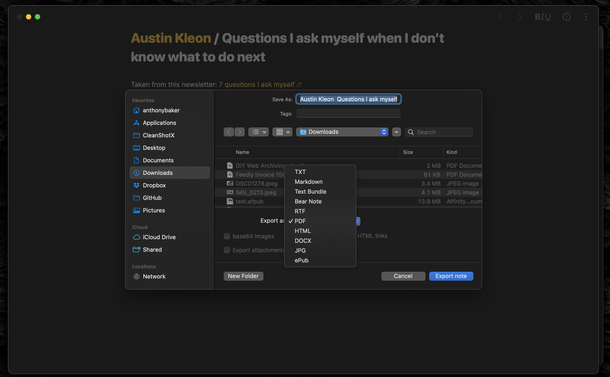
Task: Toggle base64 images checkbox
Action: point(227,236)
